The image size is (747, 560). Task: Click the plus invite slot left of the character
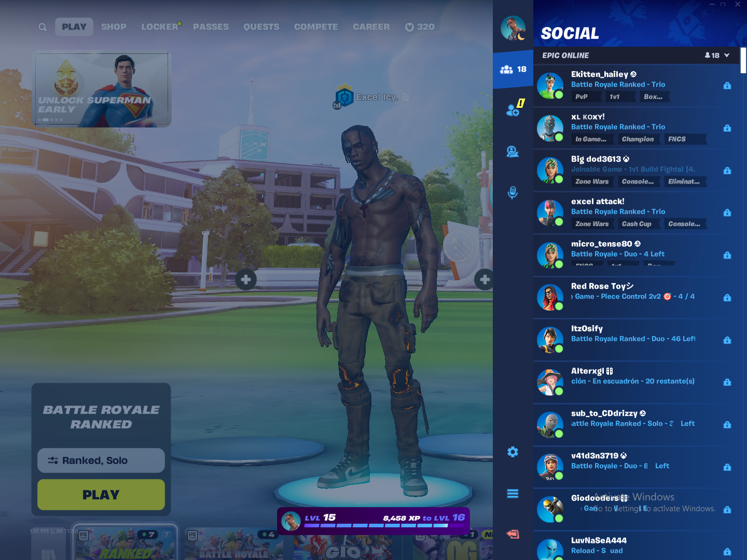(246, 280)
